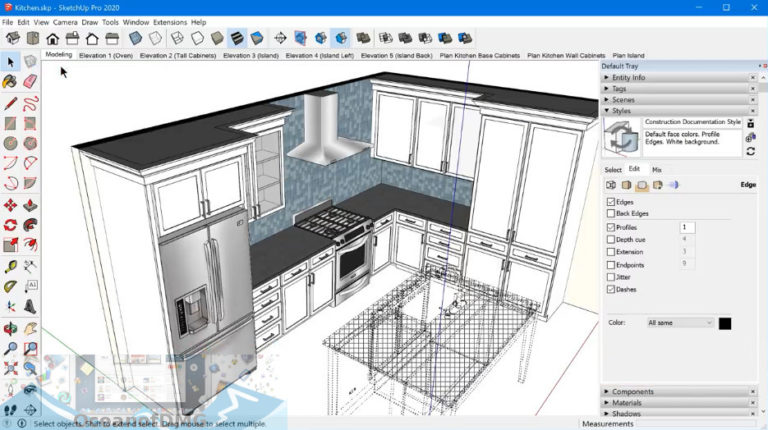Turn on Endpoints checkbox
This screenshot has width=768, height=430.
pyautogui.click(x=611, y=265)
